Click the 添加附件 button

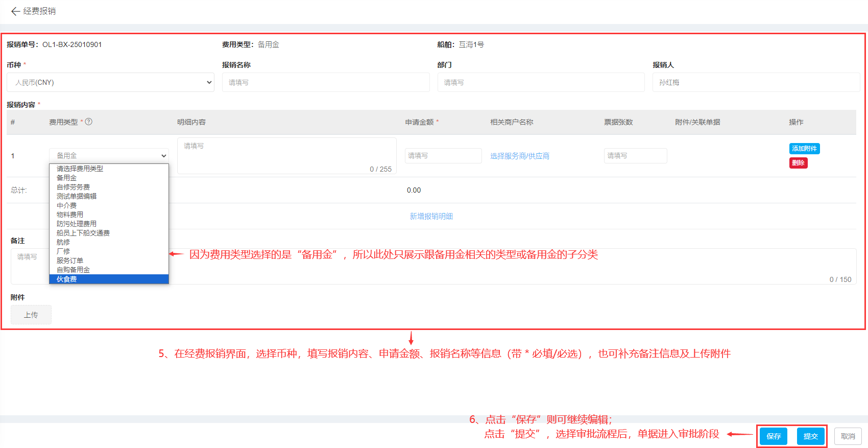click(805, 149)
